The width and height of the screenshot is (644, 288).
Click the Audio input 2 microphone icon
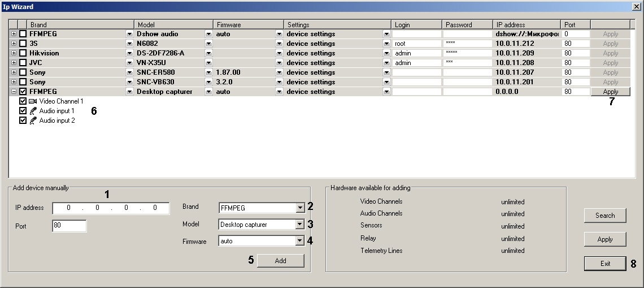click(x=33, y=121)
